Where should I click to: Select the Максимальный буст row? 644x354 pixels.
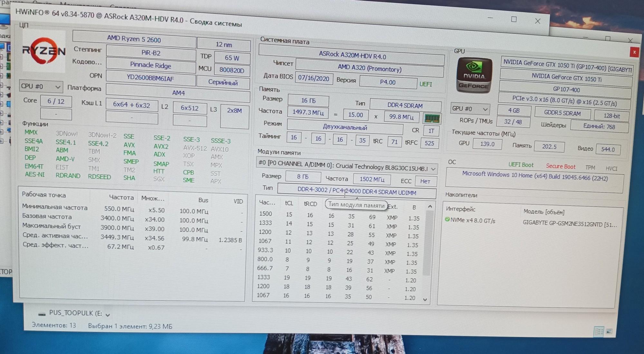(132, 228)
